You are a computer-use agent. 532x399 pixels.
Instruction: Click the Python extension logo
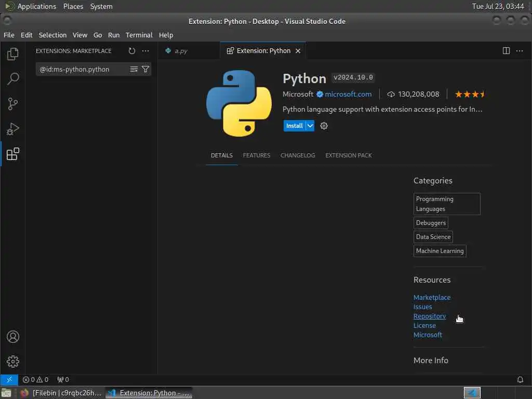[239, 103]
